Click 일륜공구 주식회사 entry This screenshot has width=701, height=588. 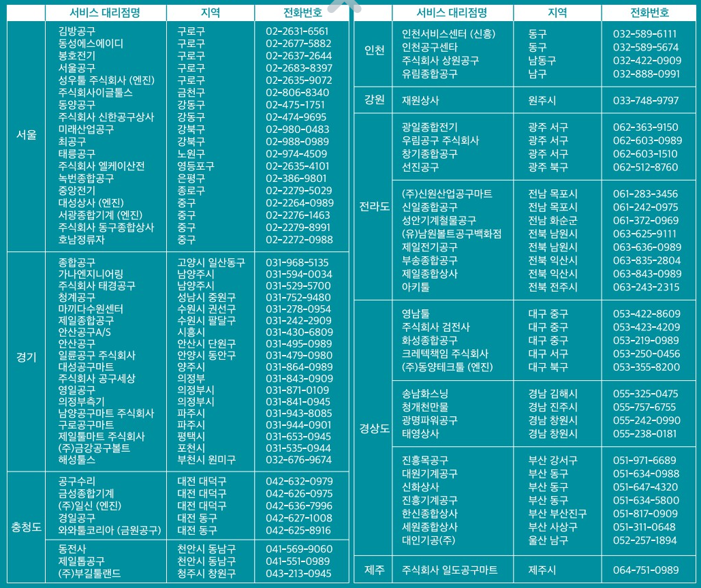point(97,356)
